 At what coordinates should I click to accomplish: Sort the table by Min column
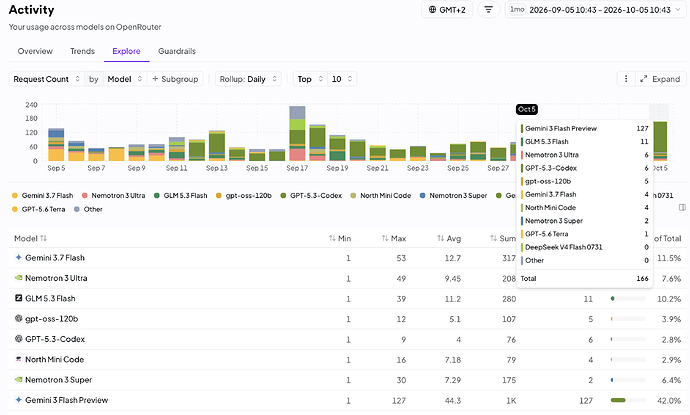(340, 239)
